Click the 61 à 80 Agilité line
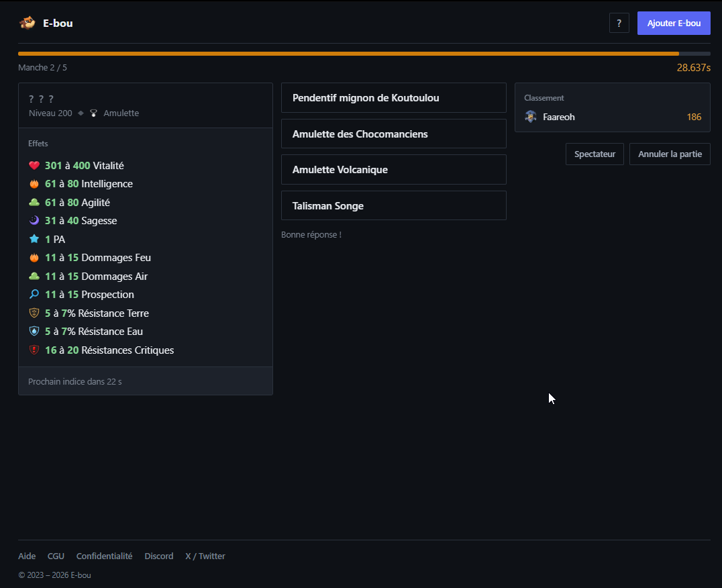The height and width of the screenshot is (588, 722). 77,203
